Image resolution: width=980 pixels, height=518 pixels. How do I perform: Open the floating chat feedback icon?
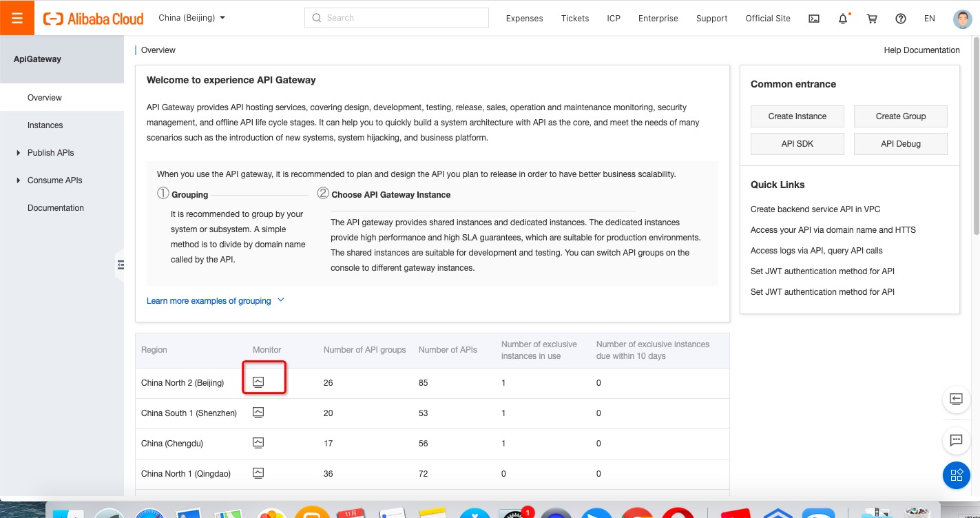(x=956, y=440)
